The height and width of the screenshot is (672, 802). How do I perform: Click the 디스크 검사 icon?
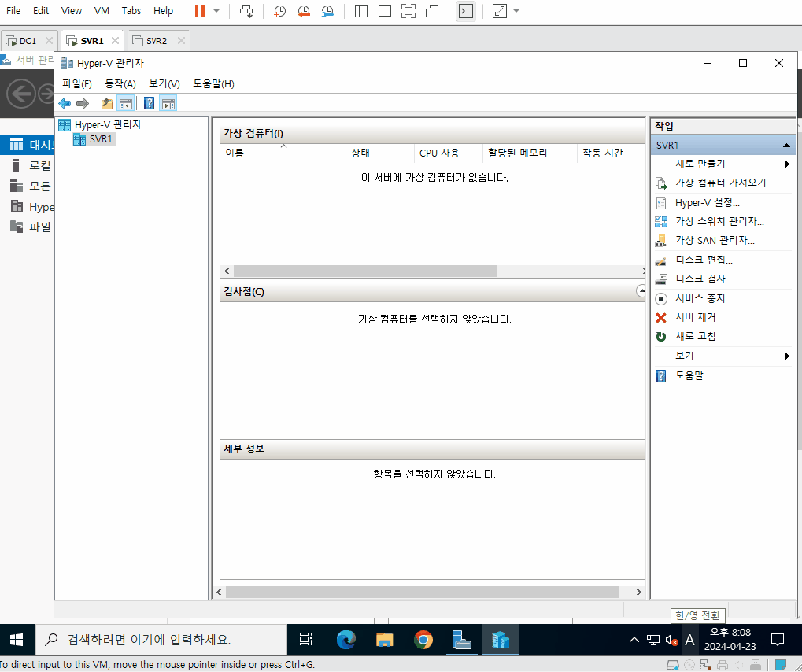pyautogui.click(x=661, y=279)
